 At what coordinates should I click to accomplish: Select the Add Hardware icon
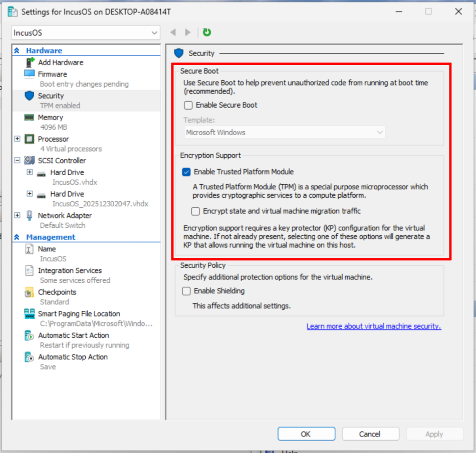click(x=30, y=62)
